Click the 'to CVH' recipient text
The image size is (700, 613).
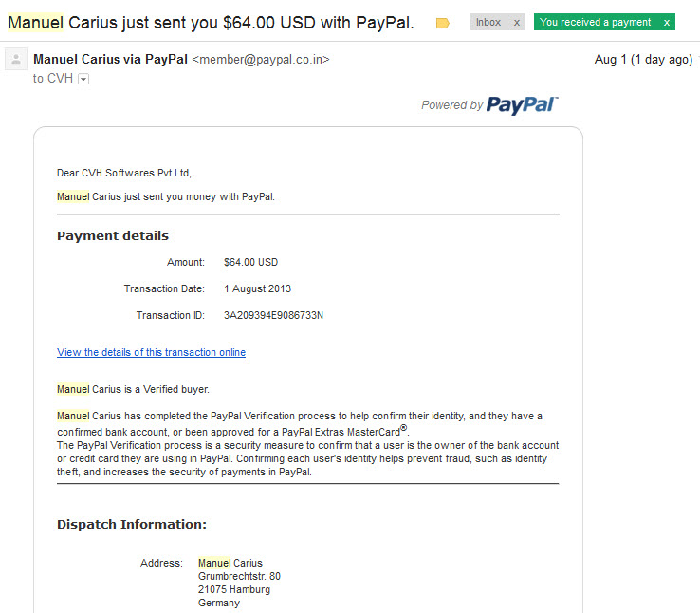click(53, 79)
